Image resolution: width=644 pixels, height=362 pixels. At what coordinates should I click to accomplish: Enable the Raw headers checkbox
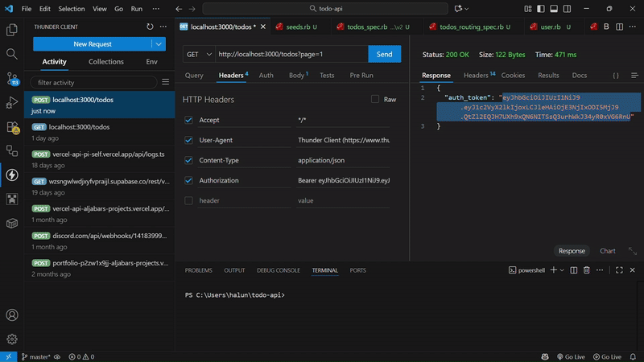[x=375, y=99]
